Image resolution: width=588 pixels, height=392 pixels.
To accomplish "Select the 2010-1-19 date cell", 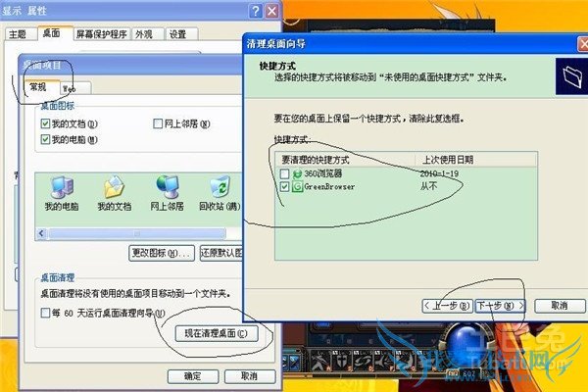I will click(439, 173).
